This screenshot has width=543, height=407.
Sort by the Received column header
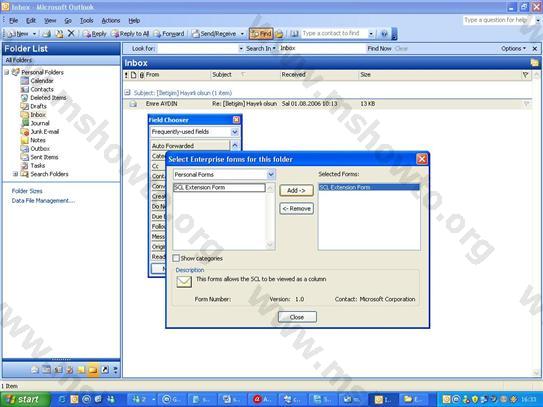tap(319, 74)
